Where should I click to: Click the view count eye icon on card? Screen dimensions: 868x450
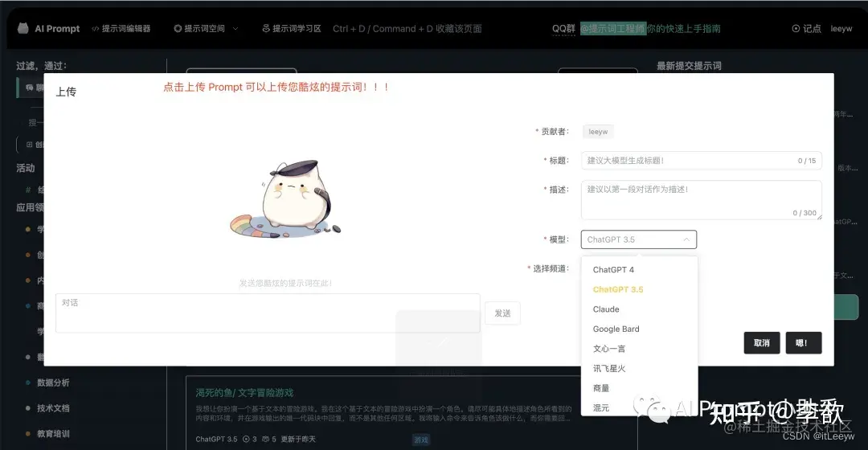point(246,439)
